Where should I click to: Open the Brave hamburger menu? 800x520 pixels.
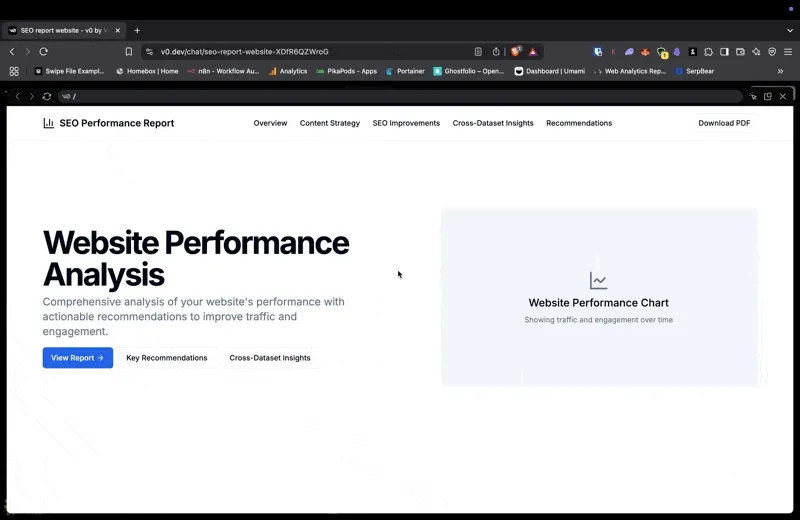click(x=786, y=51)
